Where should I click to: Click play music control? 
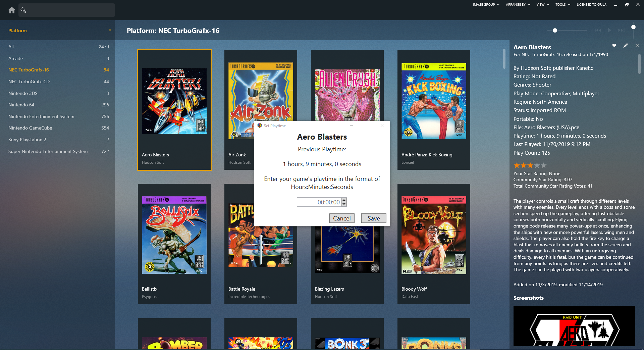pyautogui.click(x=609, y=30)
